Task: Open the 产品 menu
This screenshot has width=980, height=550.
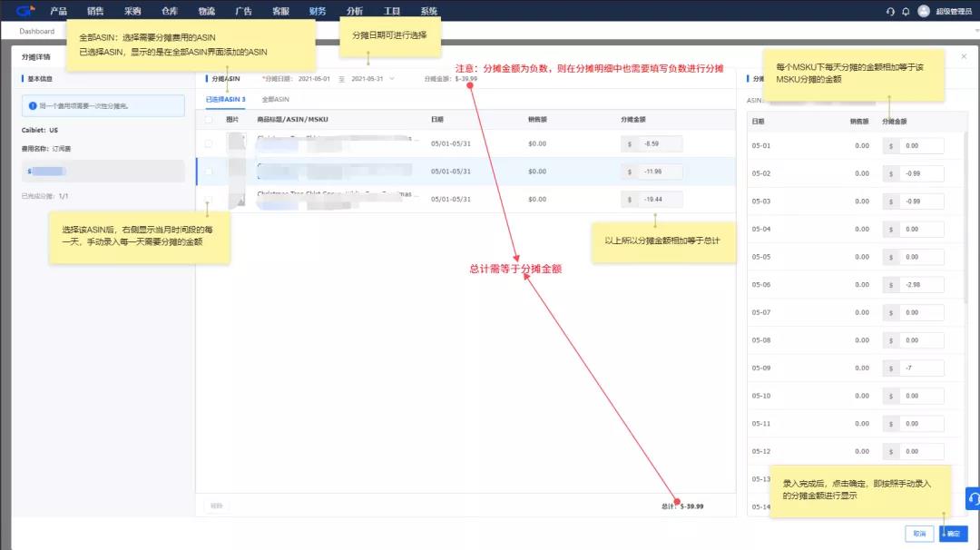Action: pyautogui.click(x=58, y=11)
